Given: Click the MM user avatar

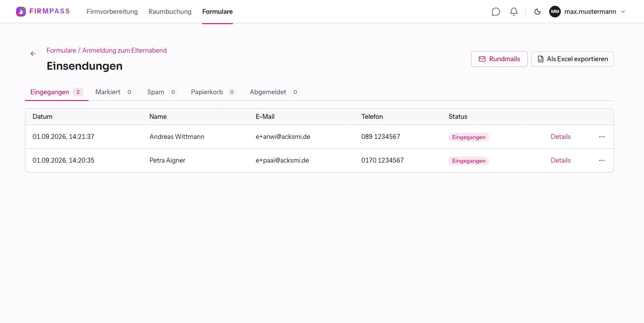Looking at the screenshot, I should tap(555, 12).
